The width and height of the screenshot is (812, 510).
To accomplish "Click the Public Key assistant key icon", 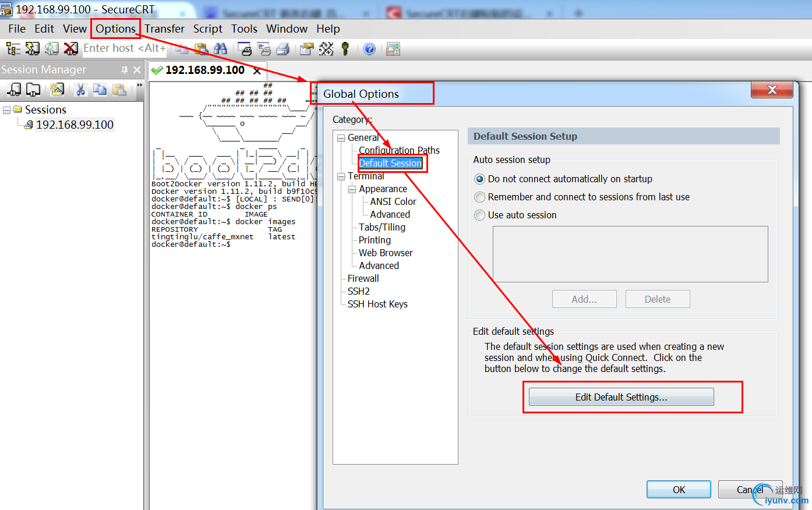I will [x=345, y=49].
